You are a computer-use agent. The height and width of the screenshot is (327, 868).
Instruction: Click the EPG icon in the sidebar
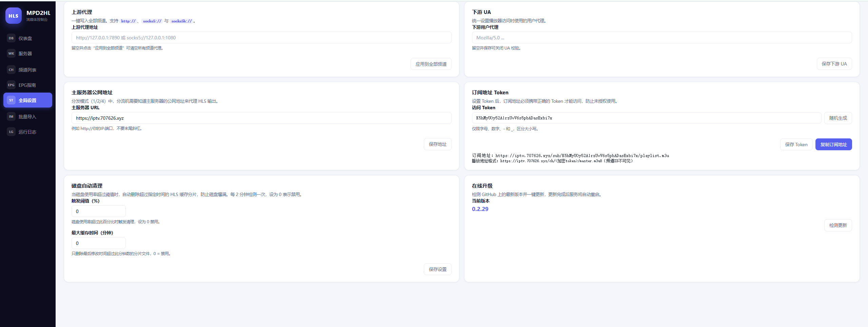point(11,85)
